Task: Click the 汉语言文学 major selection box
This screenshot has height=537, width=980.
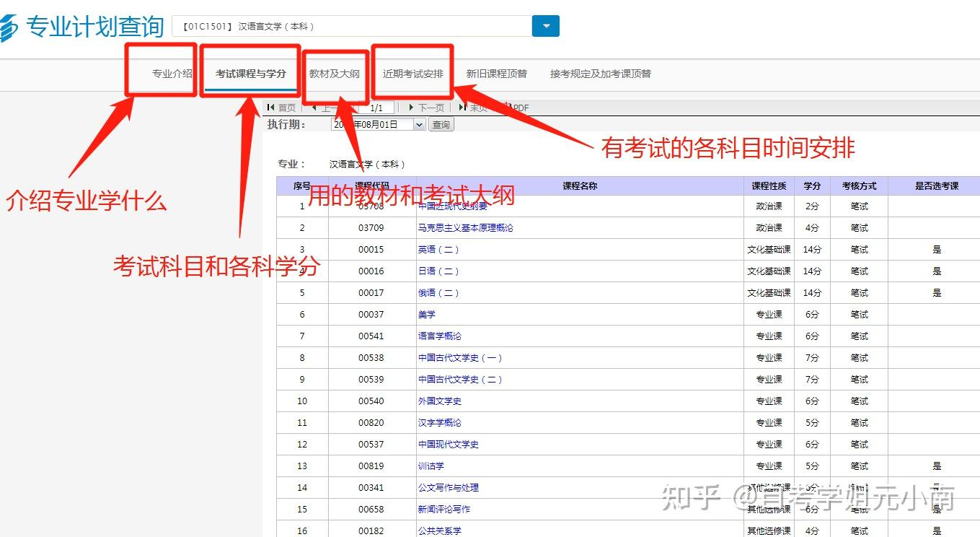Action: pos(351,27)
